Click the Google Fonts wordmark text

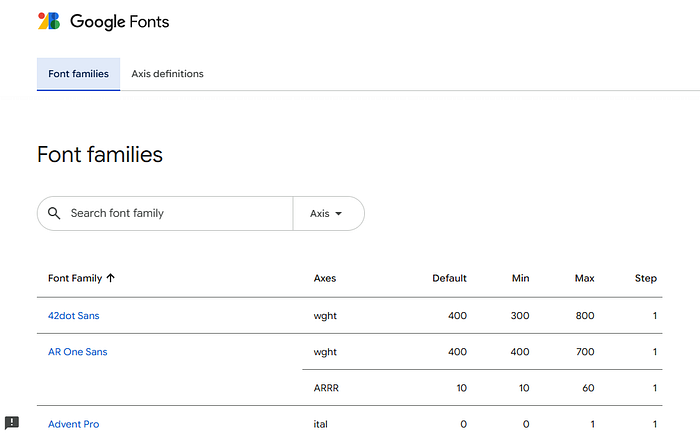click(120, 22)
